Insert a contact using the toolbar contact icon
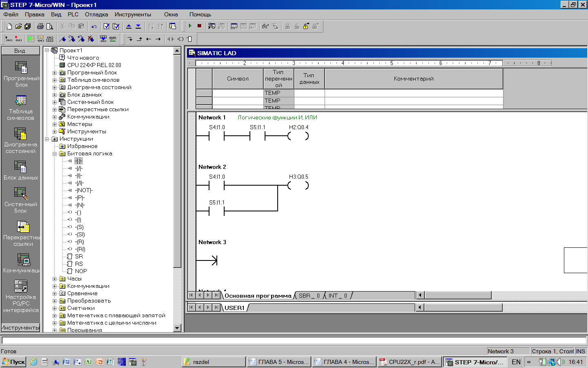588x368 pixels. [x=171, y=39]
